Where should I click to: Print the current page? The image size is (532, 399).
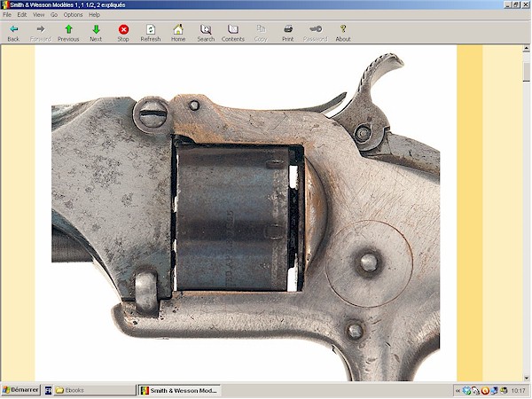288,33
